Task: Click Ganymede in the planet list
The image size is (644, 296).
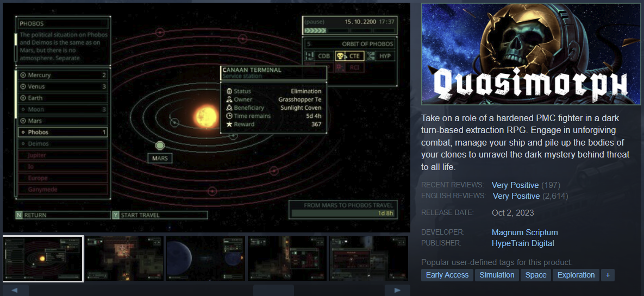Action: pyautogui.click(x=63, y=190)
